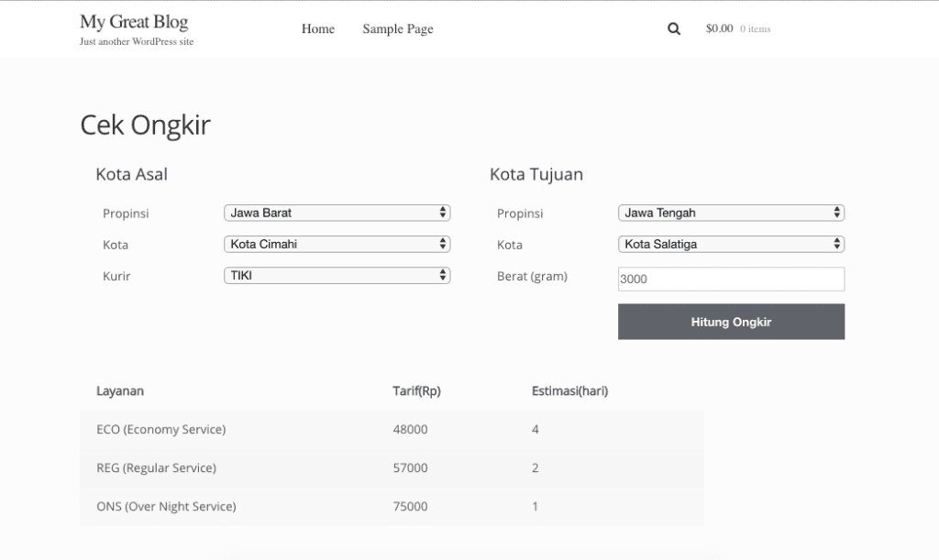
Task: Click the 57000 tariff value
Action: coord(410,467)
